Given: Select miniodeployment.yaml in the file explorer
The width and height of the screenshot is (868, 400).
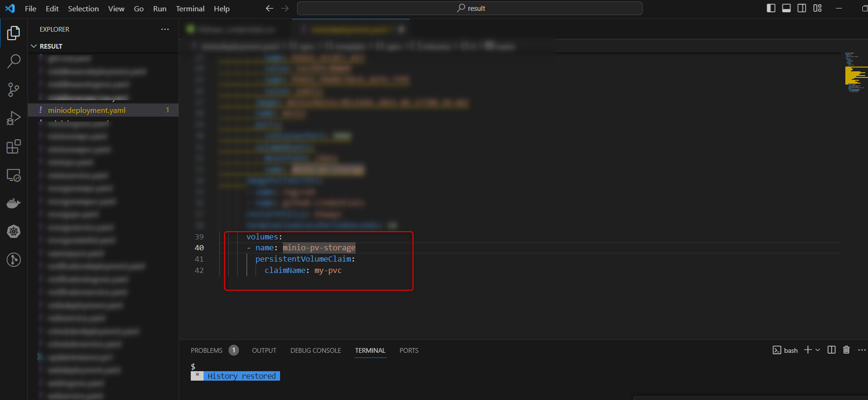Looking at the screenshot, I should pos(103,110).
